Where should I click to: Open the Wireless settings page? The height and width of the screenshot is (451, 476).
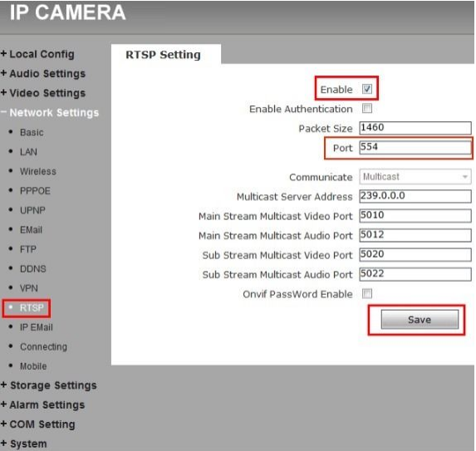(38, 171)
